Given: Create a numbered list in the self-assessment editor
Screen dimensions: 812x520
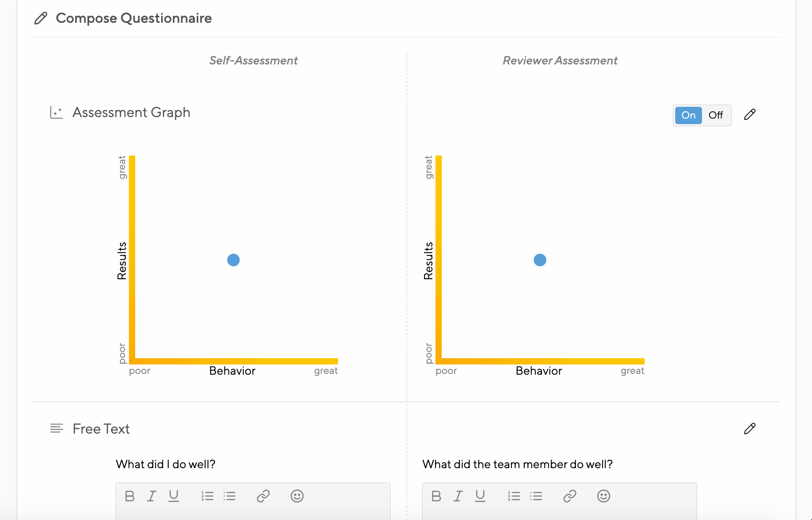Looking at the screenshot, I should [207, 496].
